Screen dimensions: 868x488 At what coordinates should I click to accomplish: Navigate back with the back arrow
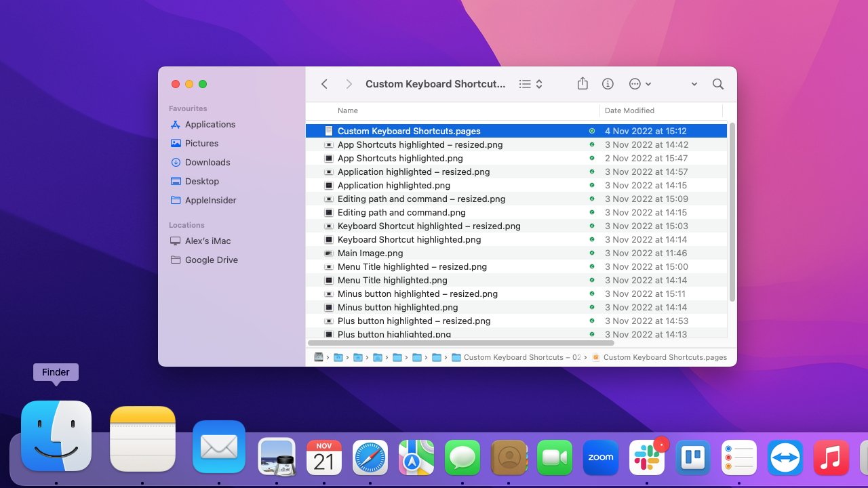tap(324, 83)
